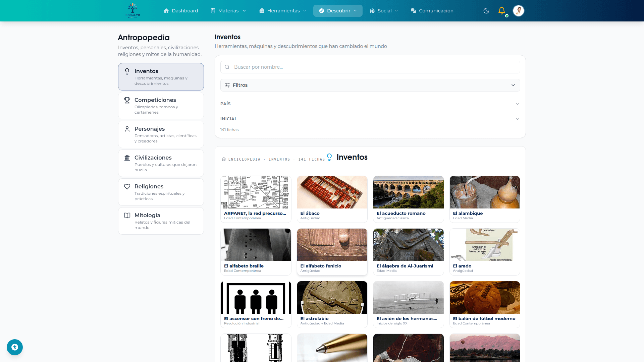Open the notifications bell
The image size is (644, 362).
[x=502, y=11]
